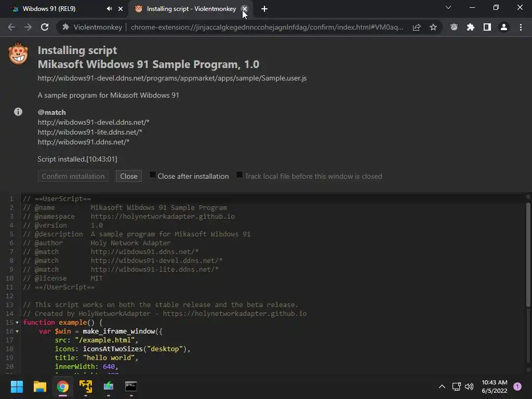Close the Installing script tab
This screenshot has height=399, width=532.
click(x=244, y=9)
